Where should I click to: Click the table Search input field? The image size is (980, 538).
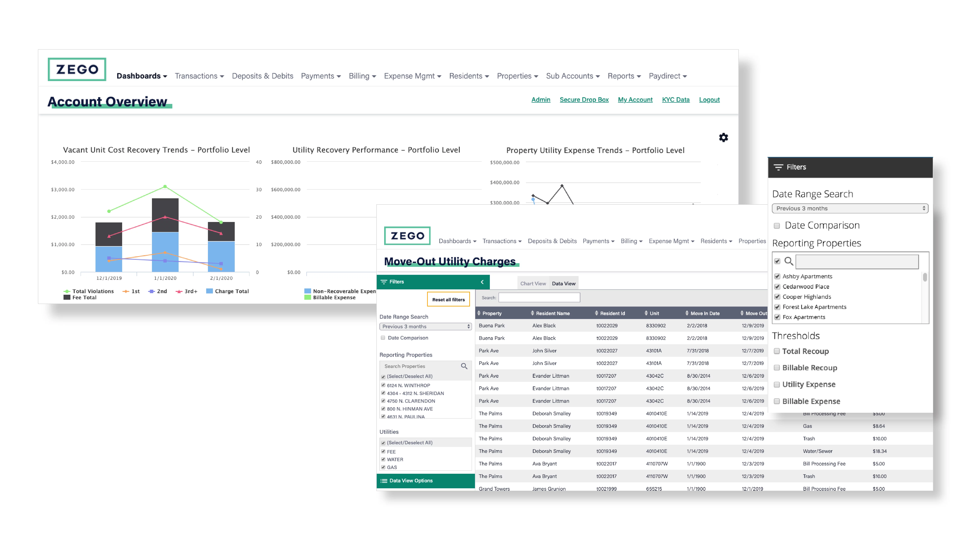point(539,298)
